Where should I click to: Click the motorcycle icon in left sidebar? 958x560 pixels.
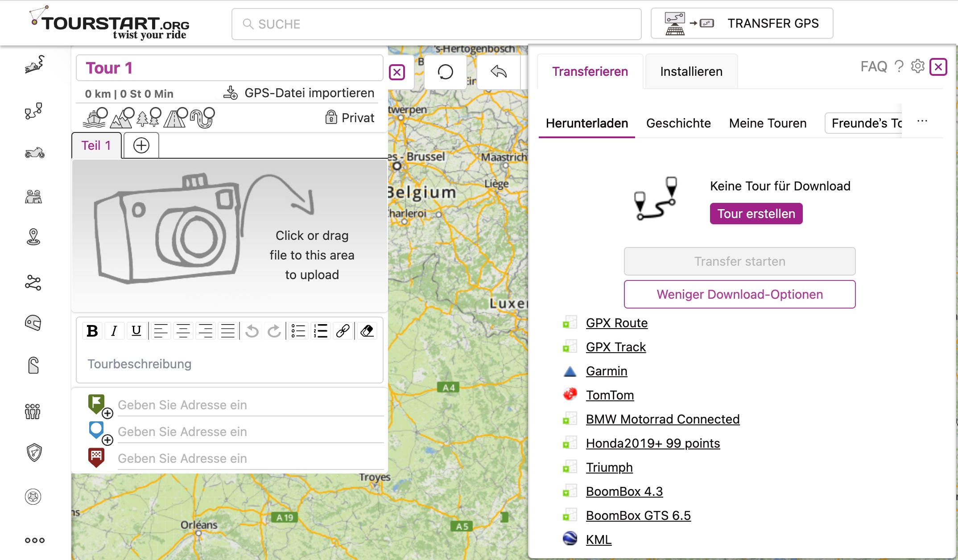tap(34, 153)
